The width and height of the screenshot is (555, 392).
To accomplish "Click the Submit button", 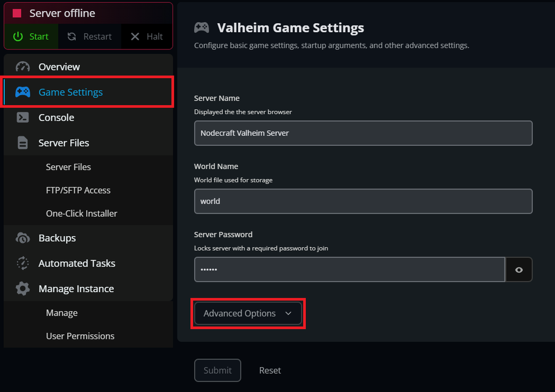I will pos(217,370).
